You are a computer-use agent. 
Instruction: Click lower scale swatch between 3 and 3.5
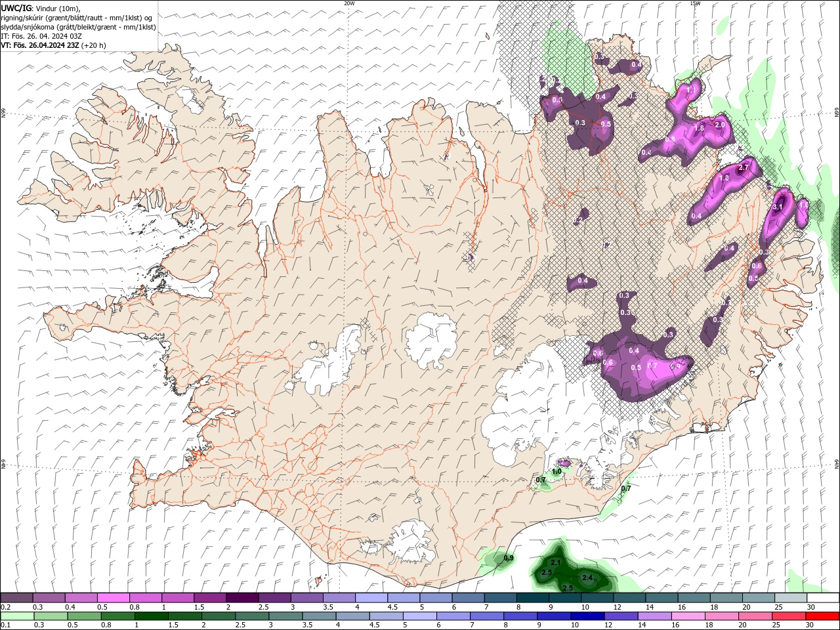[x=285, y=616]
